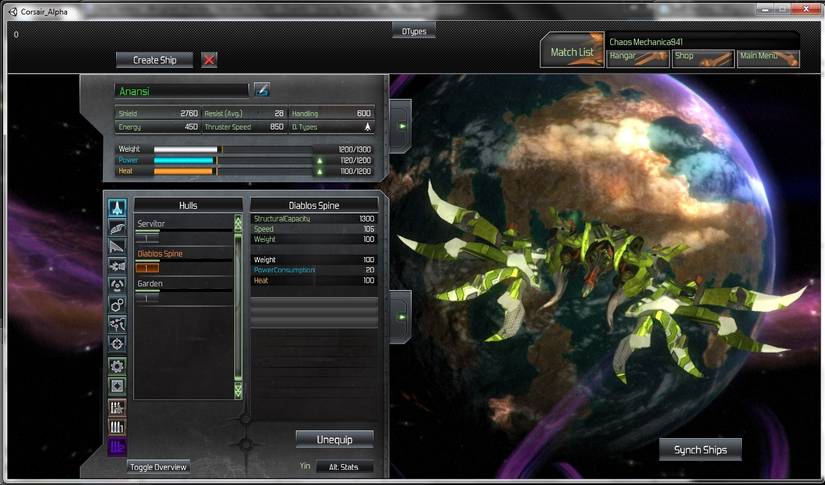Open the square diamond module category icon

(x=117, y=386)
